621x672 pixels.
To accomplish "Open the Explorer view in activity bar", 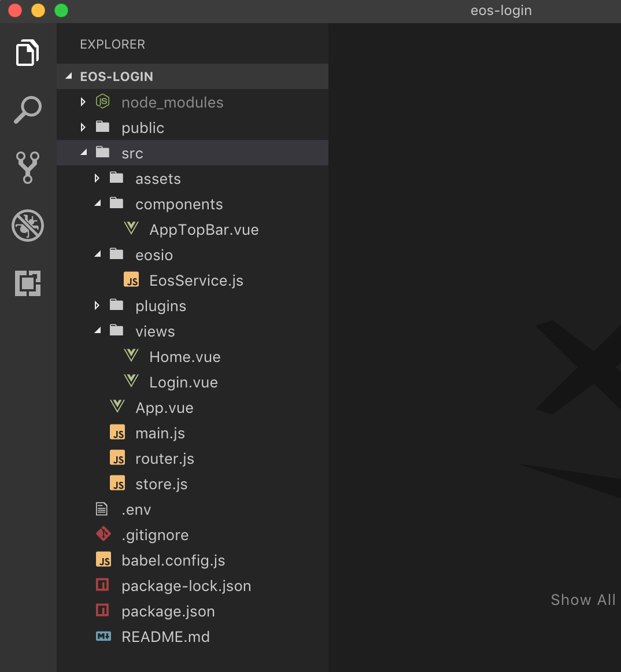I will click(x=28, y=53).
